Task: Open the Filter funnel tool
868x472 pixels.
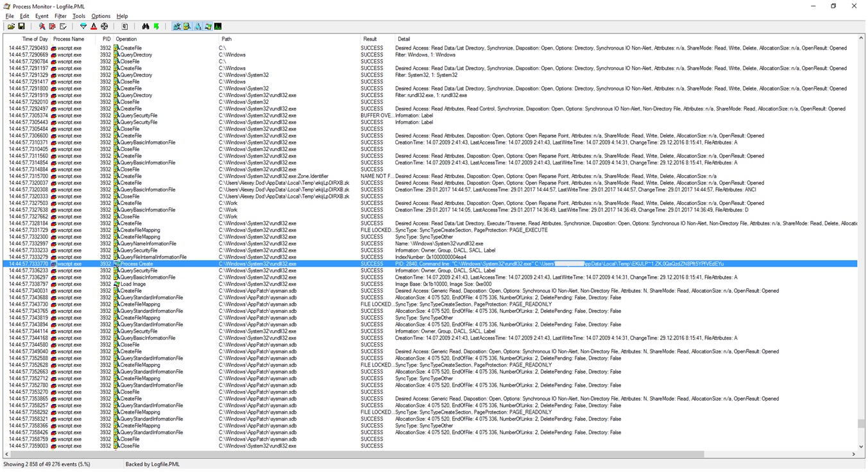Action: click(83, 26)
